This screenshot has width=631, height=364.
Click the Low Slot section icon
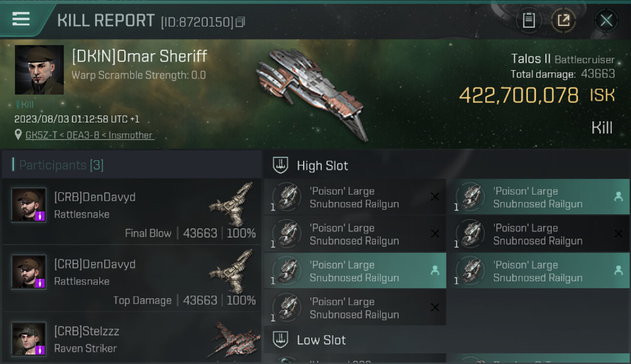(281, 340)
